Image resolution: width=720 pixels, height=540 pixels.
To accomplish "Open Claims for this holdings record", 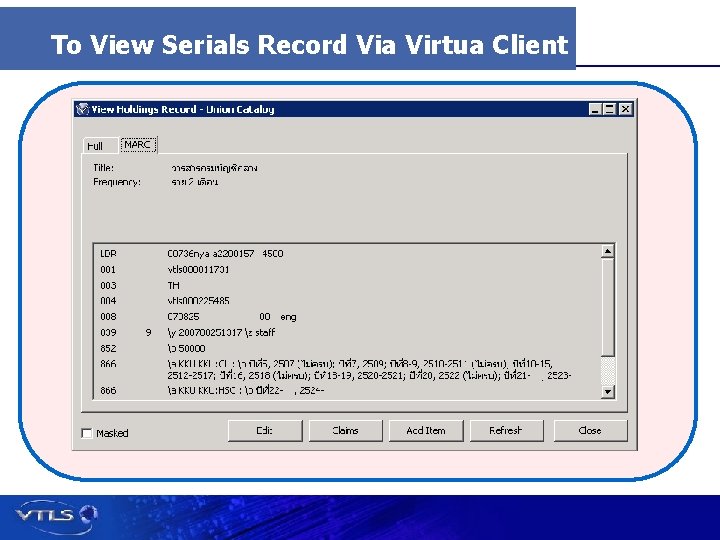I will [345, 431].
